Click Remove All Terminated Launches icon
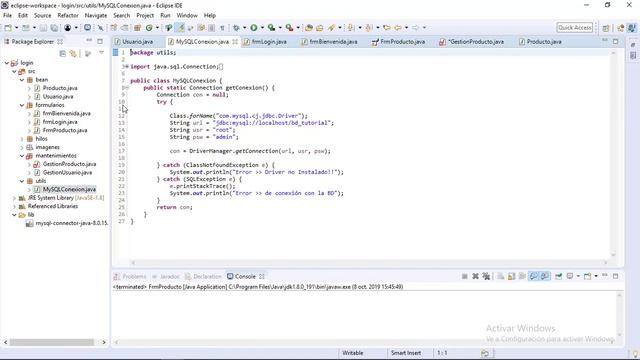The height and width of the screenshot is (360, 640). pyautogui.click(x=486, y=276)
